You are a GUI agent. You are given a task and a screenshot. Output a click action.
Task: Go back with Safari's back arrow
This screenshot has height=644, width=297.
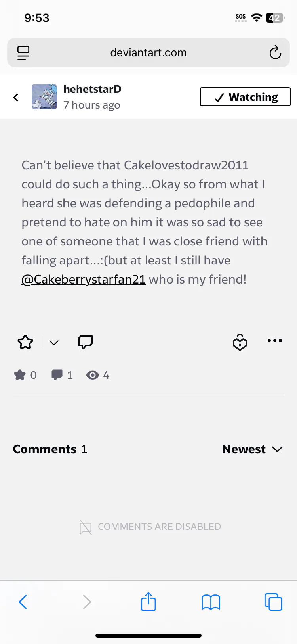23,602
